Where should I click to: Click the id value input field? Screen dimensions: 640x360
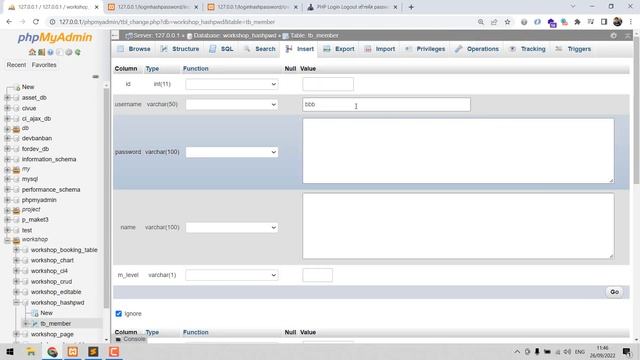point(328,84)
